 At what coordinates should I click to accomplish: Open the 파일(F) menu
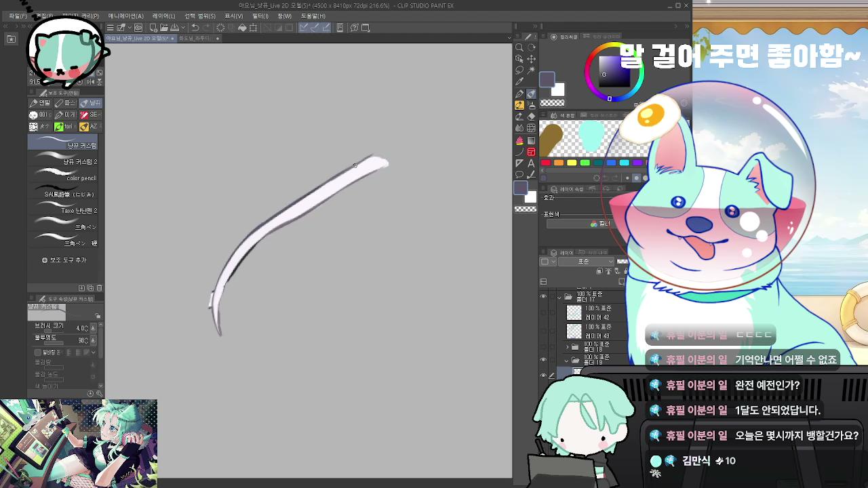18,16
